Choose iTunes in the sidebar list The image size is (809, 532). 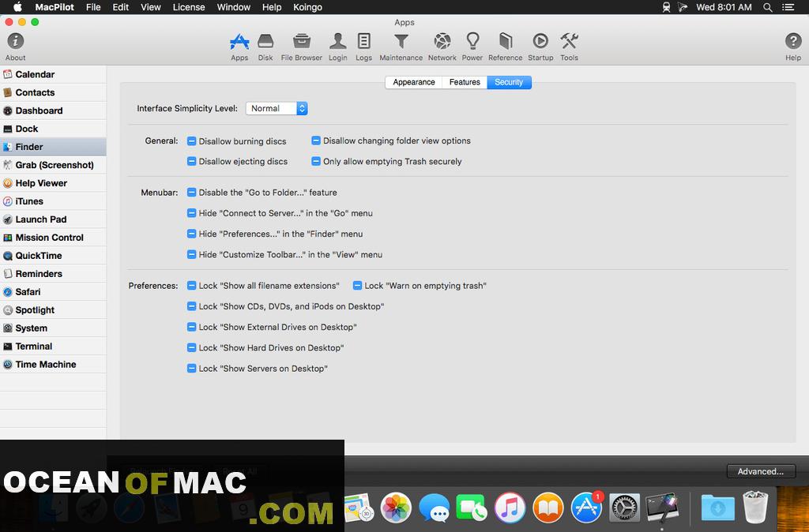pos(53,201)
